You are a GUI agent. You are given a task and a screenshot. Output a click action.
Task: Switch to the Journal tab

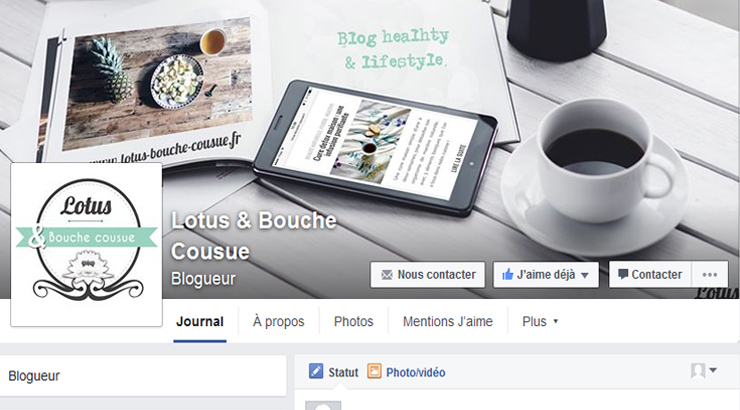[x=200, y=321]
